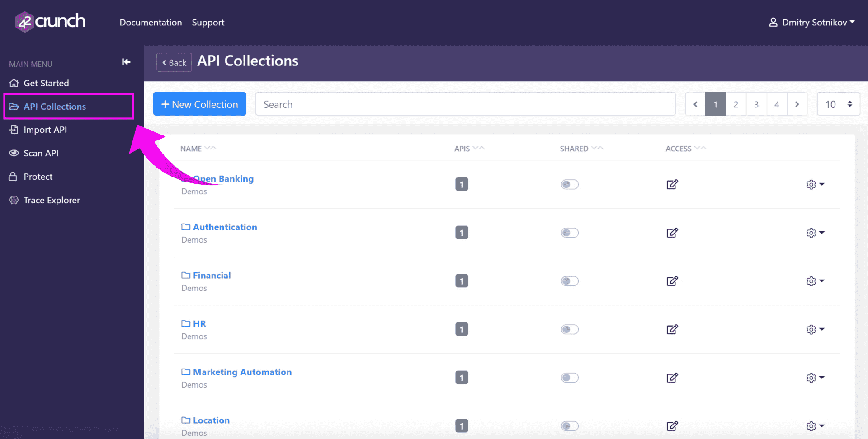868x439 pixels.
Task: Click the 42Crunch logo
Action: 50,22
